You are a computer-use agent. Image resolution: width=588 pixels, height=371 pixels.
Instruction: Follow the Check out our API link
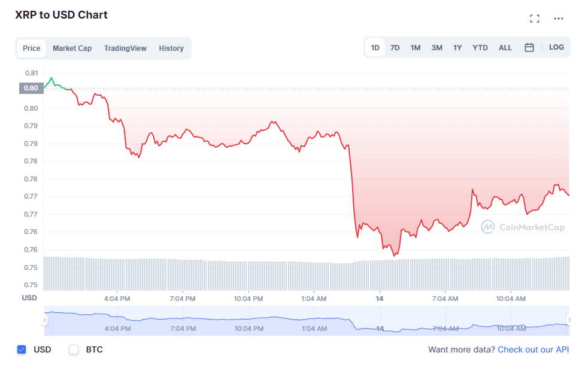(533, 349)
